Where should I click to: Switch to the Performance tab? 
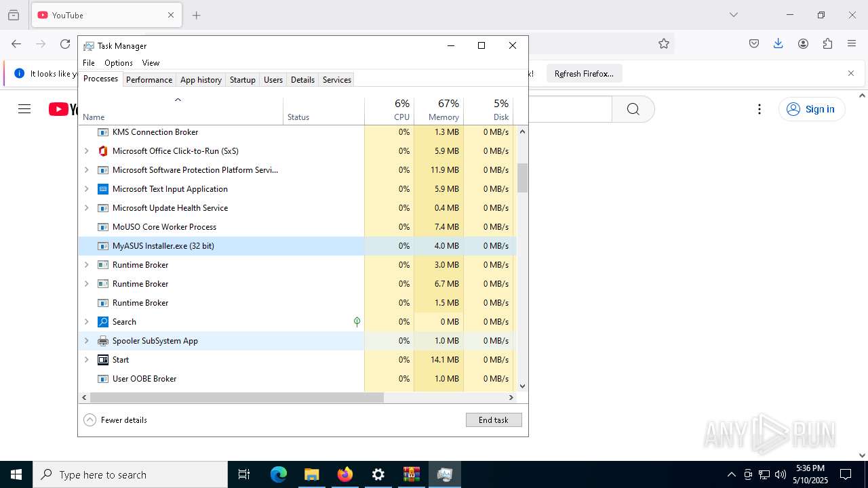pos(149,80)
